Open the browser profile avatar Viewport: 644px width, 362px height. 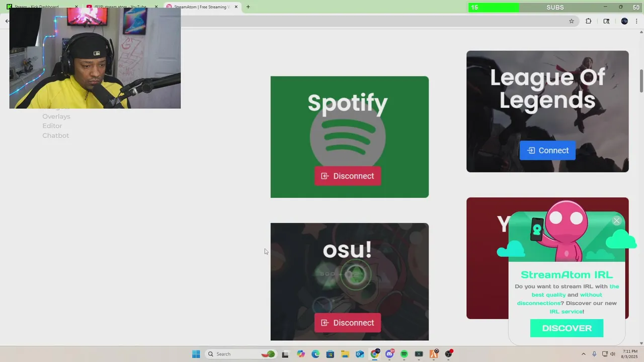coord(624,21)
